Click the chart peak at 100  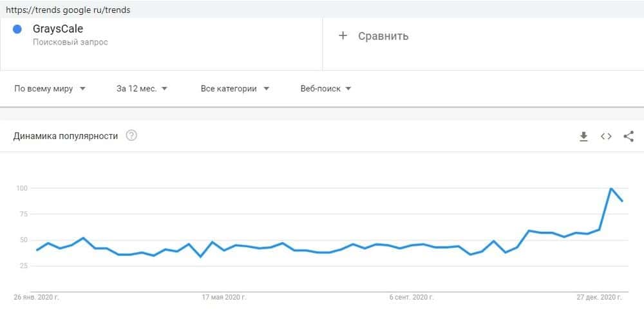click(611, 189)
